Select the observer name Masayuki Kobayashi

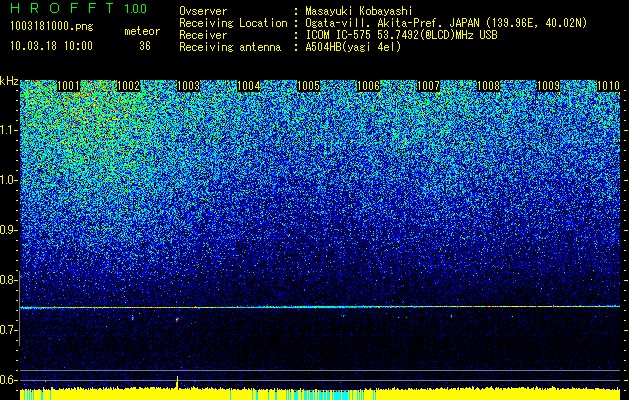pos(359,11)
